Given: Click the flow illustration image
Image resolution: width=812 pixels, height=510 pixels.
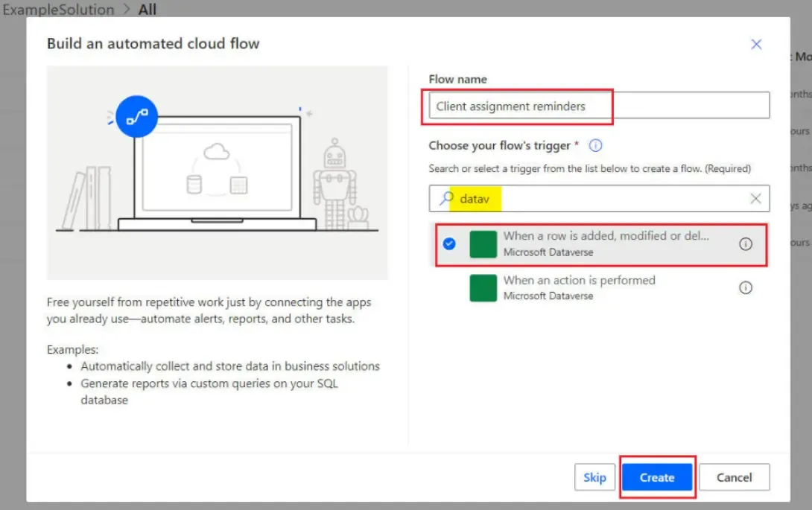Looking at the screenshot, I should pyautogui.click(x=217, y=173).
